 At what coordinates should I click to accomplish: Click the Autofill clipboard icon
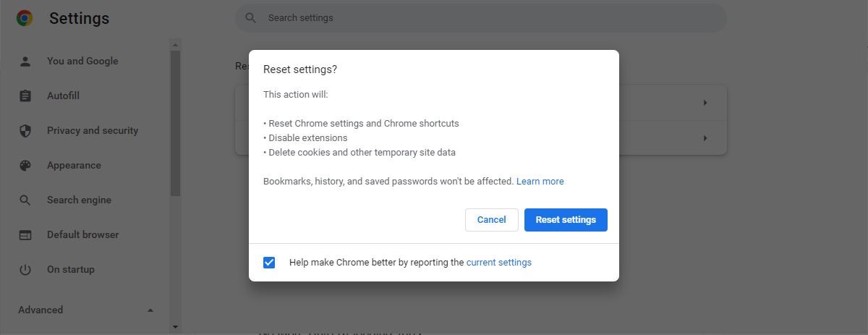point(25,96)
